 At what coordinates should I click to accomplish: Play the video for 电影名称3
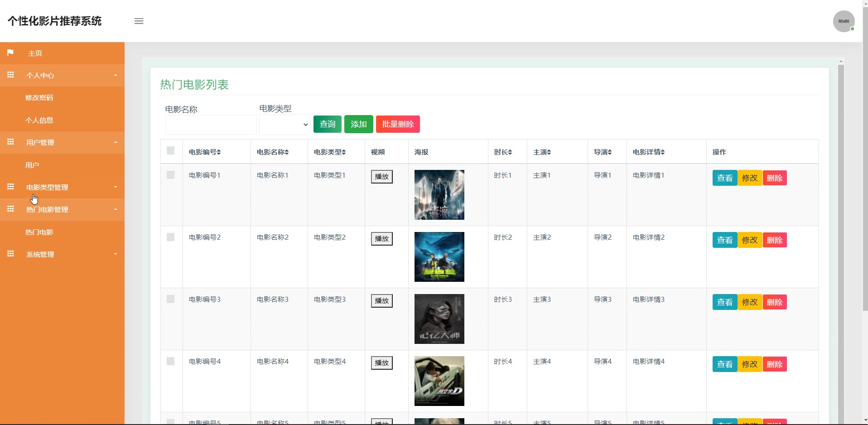coord(382,301)
